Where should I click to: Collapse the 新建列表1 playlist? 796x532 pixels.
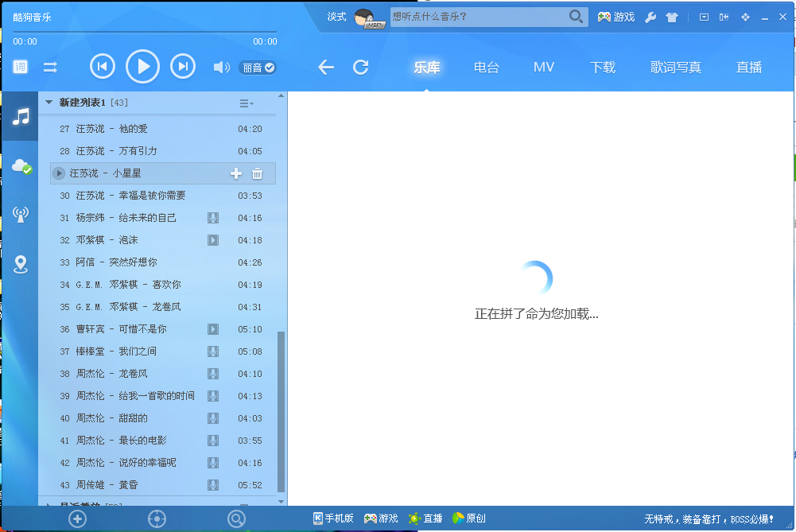[x=49, y=103]
